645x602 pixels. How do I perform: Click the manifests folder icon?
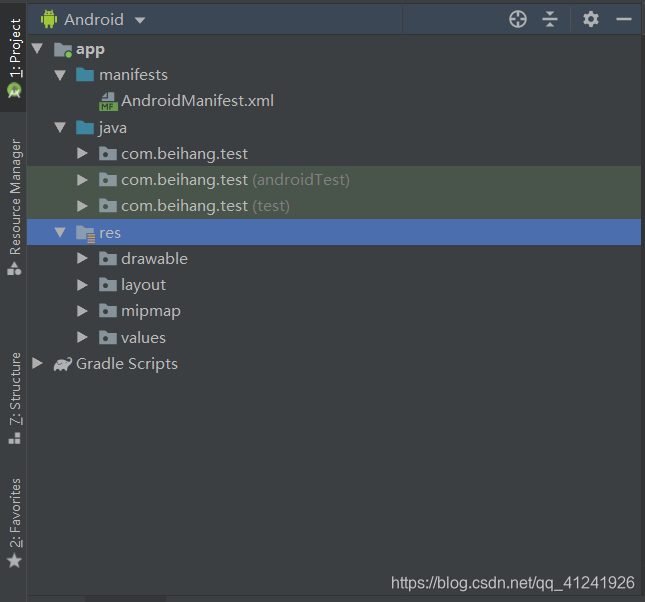tap(85, 74)
